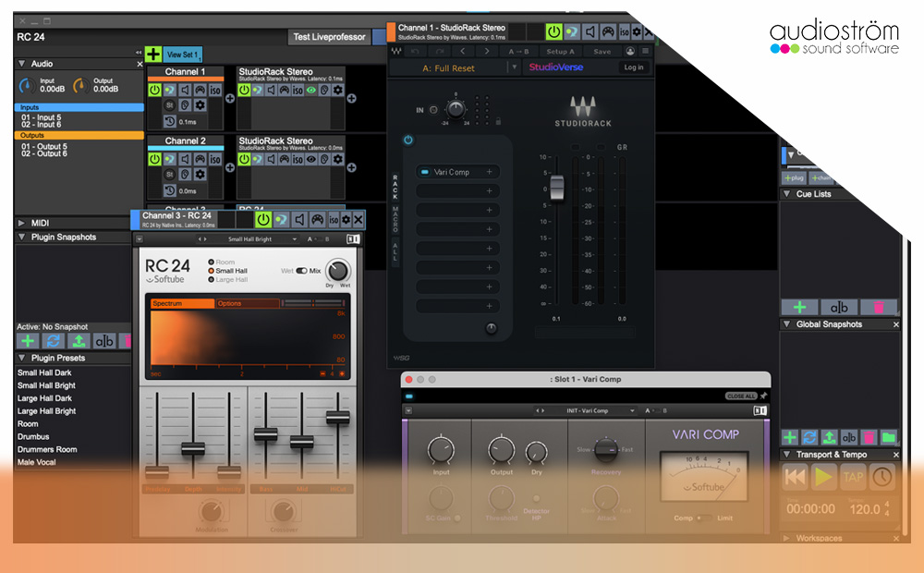Click the undo arrow in StudioRack

[415, 50]
